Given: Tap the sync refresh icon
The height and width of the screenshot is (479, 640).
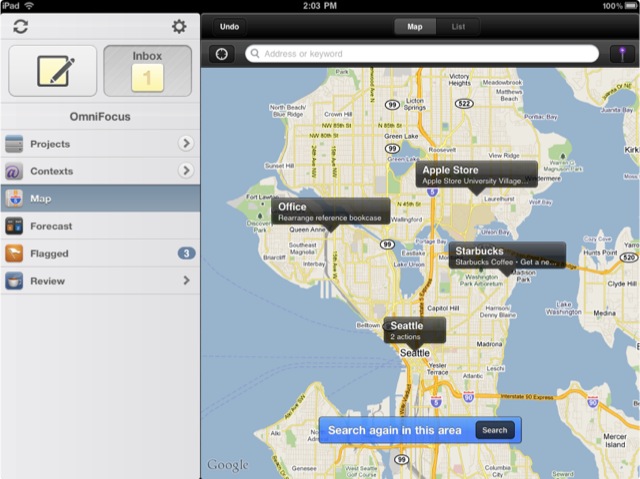Looking at the screenshot, I should click(x=20, y=27).
